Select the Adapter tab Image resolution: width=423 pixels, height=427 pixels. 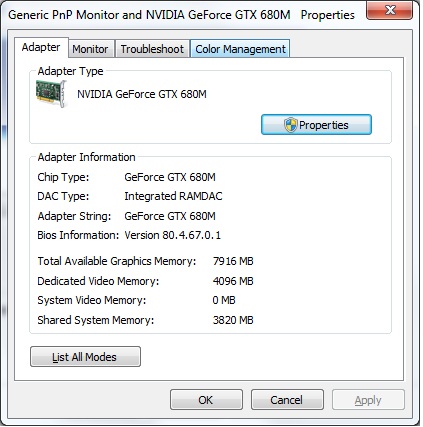click(x=41, y=47)
